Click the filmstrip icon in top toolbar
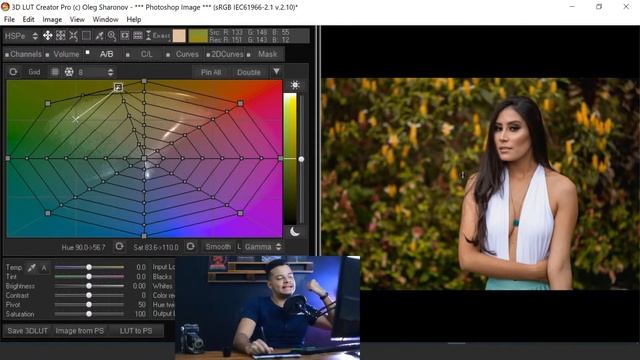Viewport: 640px width, 360px height. pos(138,36)
